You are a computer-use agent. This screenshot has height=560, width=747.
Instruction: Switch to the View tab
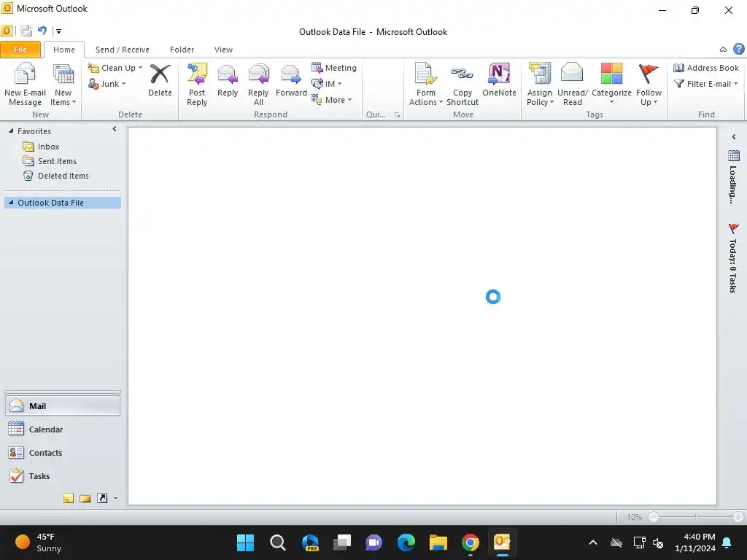(223, 50)
